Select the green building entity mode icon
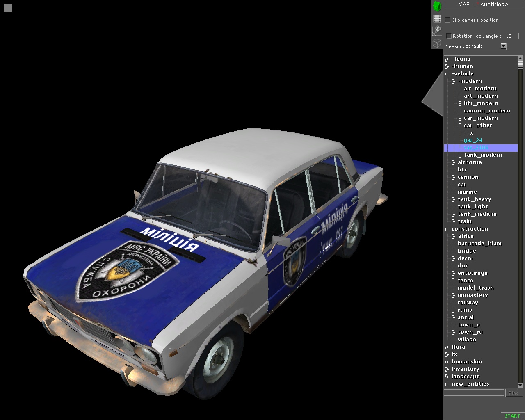This screenshot has height=420, width=525. pos(437,6)
